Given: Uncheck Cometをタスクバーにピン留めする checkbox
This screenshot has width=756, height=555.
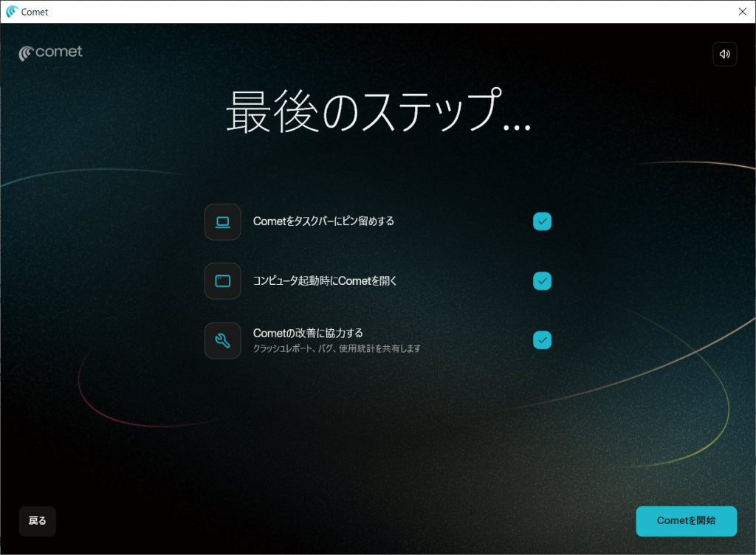Looking at the screenshot, I should 542,221.
